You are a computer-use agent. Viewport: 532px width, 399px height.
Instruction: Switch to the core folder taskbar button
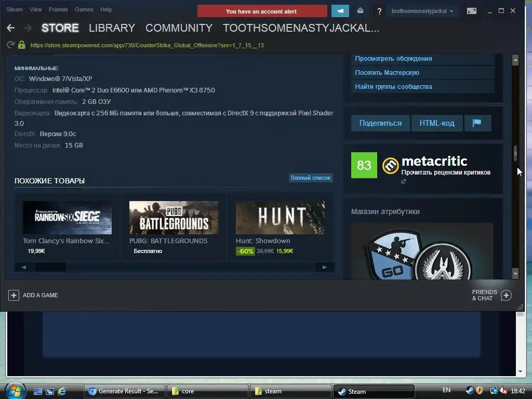[207, 391]
